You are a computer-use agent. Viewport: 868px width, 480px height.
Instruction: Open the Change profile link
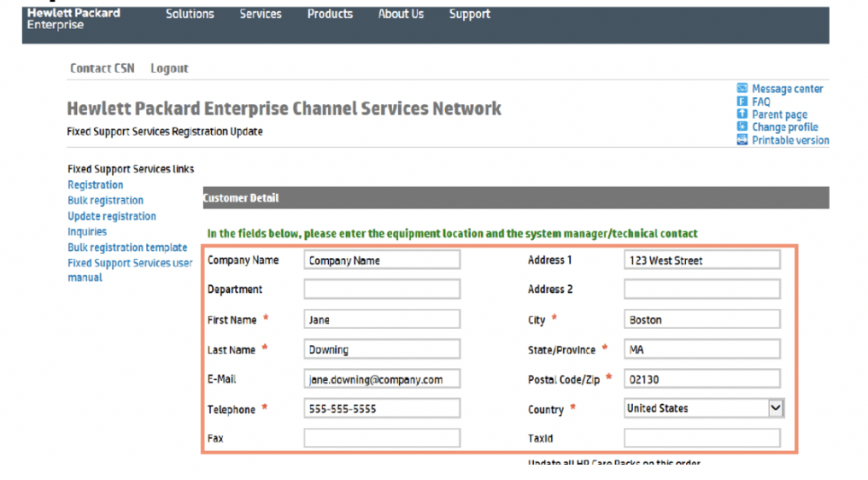[785, 127]
